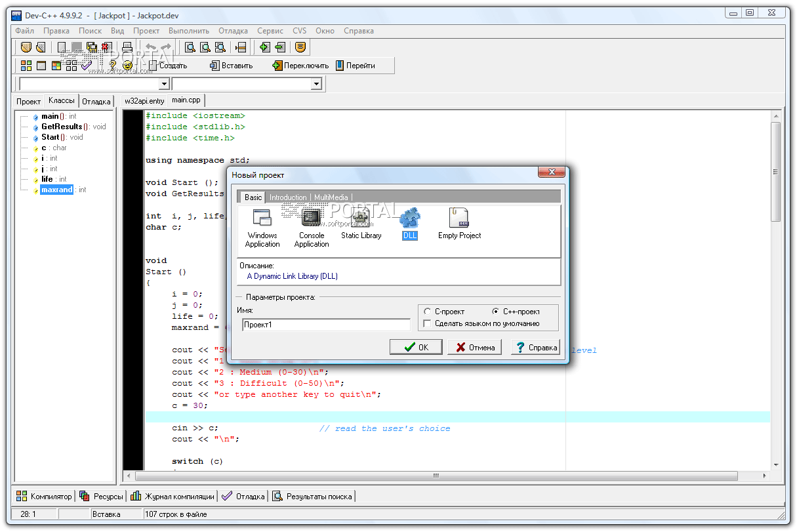Click the replace magnifier icon
The height and width of the screenshot is (532, 797).
(205, 47)
